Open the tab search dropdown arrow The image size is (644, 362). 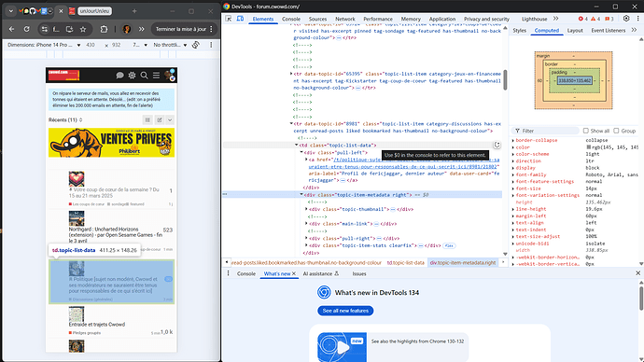(x=11, y=11)
